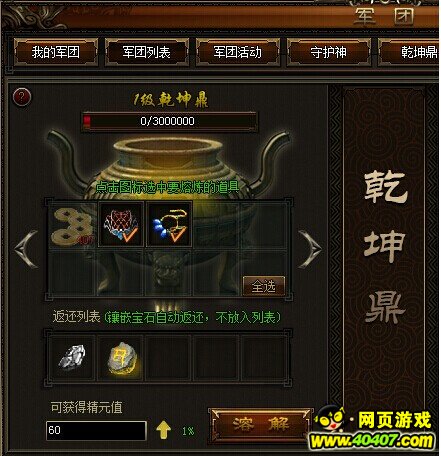Image resolution: width=441 pixels, height=456 pixels.
Task: Click the 0/3000000 cauldron progress bar
Action: (169, 121)
